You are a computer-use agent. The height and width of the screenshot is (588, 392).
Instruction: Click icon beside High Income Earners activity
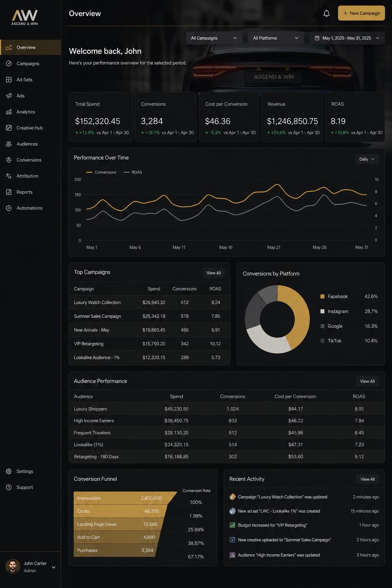click(x=232, y=555)
